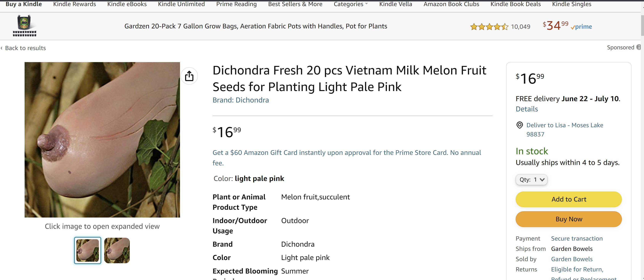Click the delivery location pin icon

pos(519,125)
